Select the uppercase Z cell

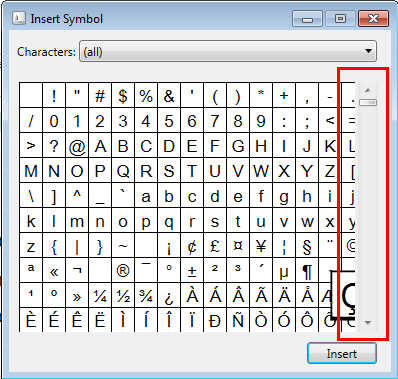click(x=330, y=171)
